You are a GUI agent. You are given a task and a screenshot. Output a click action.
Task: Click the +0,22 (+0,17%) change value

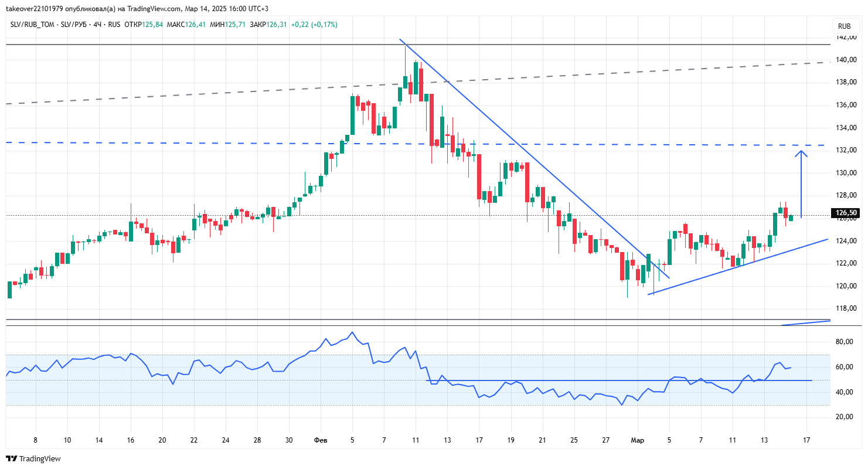click(314, 25)
